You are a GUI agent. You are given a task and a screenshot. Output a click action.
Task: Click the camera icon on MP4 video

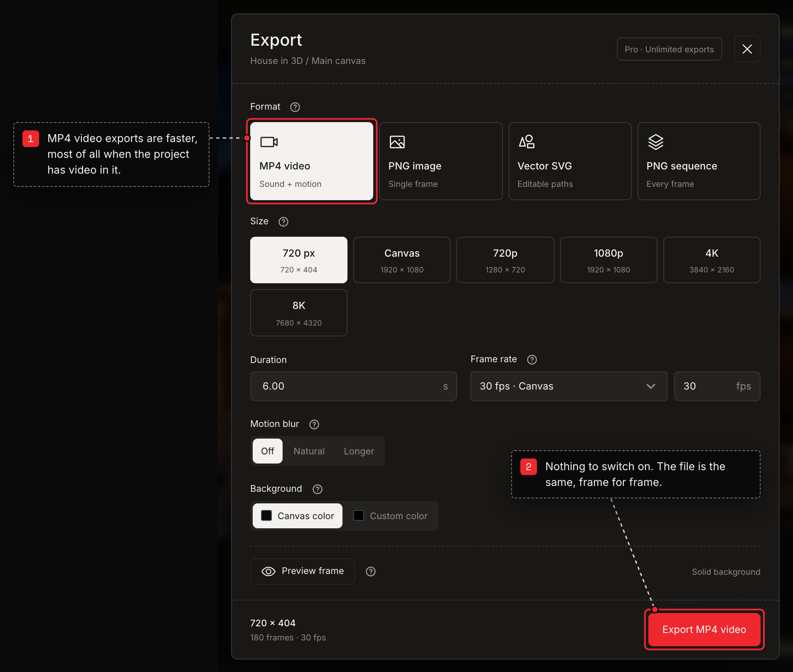point(269,142)
